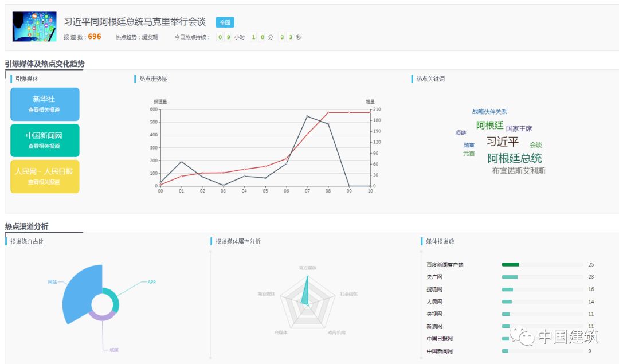Click 官方媒体 axis label on radar chart
619x364 pixels.
(x=308, y=268)
